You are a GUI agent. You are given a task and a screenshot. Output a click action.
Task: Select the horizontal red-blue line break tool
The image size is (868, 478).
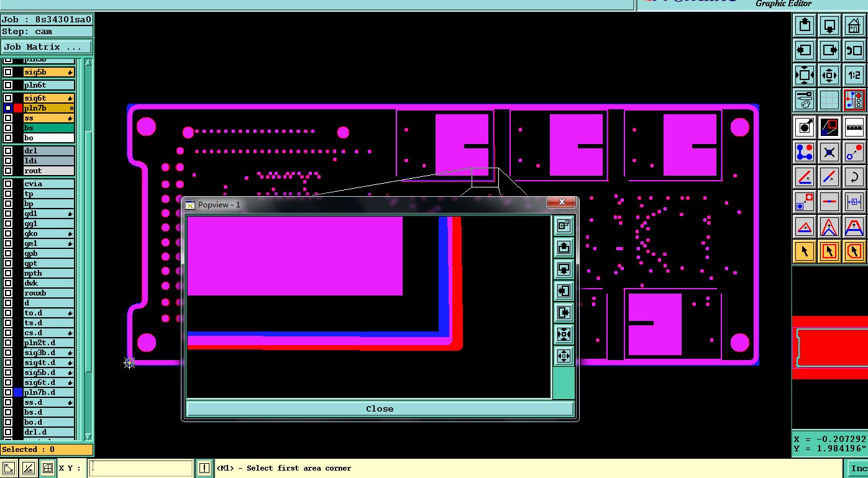pos(829,202)
